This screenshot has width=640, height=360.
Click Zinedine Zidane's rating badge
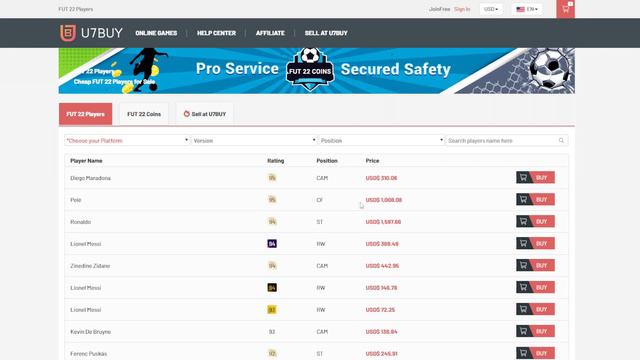click(x=272, y=266)
